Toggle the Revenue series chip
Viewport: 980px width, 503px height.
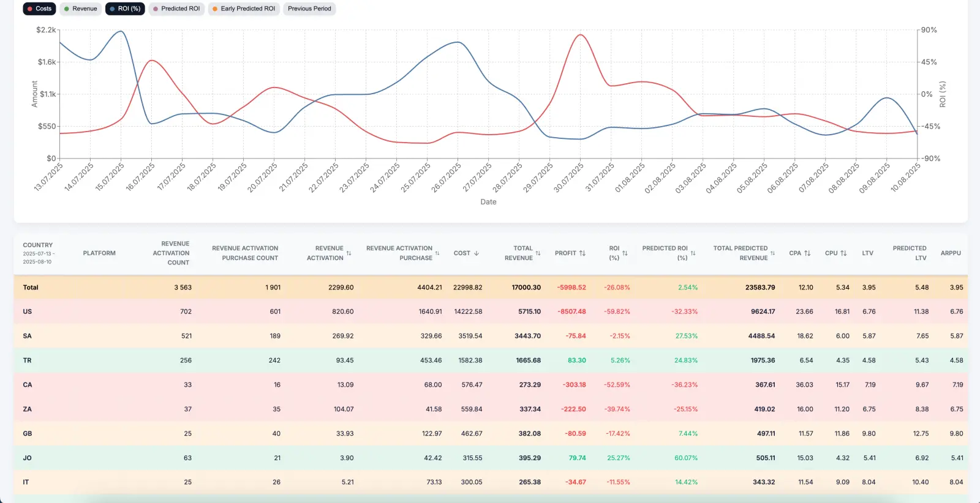pos(81,9)
